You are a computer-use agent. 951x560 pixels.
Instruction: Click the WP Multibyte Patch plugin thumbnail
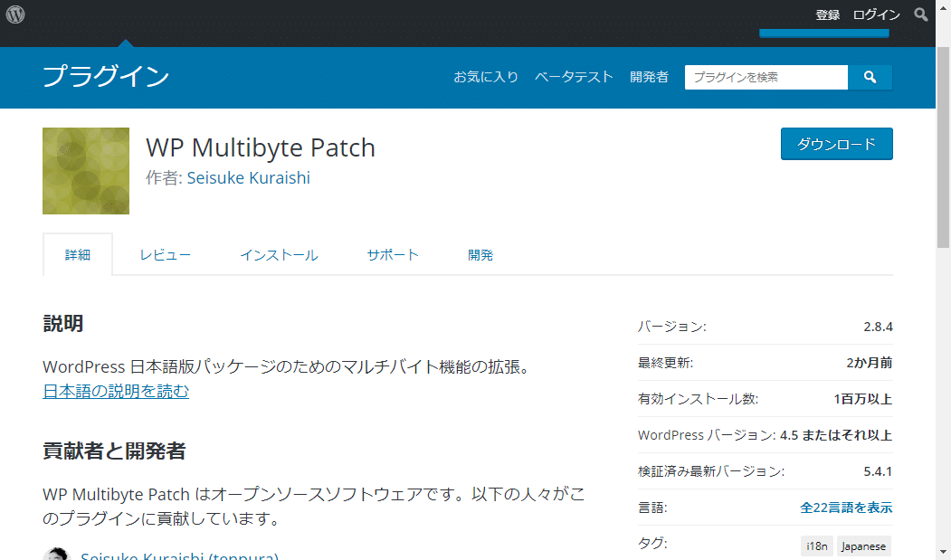point(86,170)
